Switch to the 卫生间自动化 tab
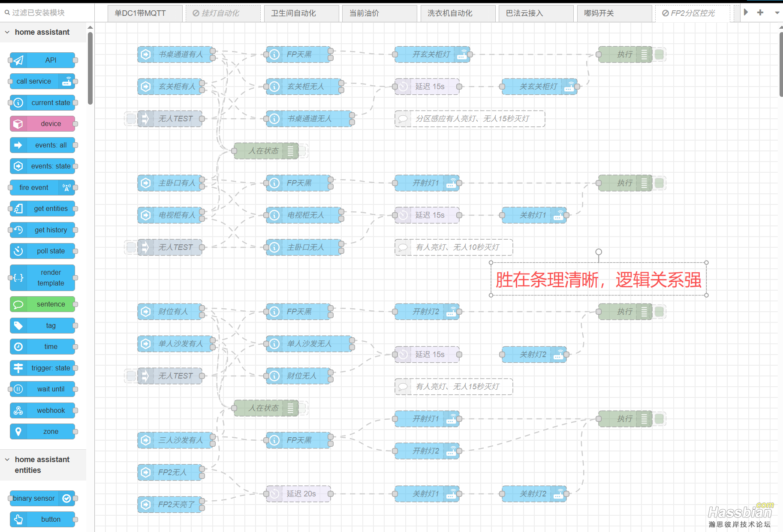Viewport: 783px width, 532px height. point(301,13)
